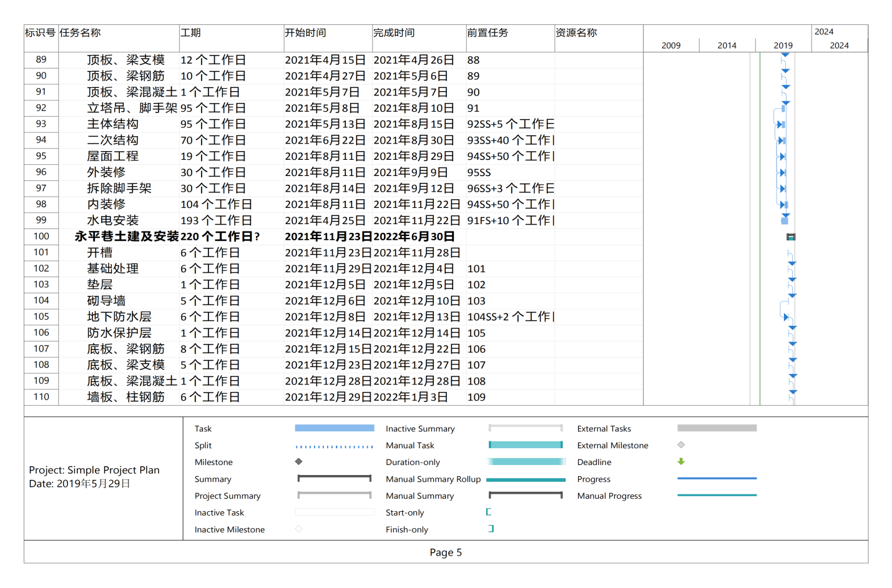The height and width of the screenshot is (588, 892).
Task: Click the Finish-only bracket symbol
Action: coord(491,529)
